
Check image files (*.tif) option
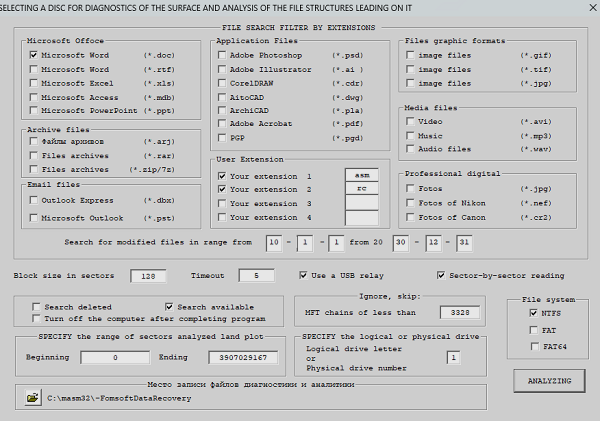410,69
